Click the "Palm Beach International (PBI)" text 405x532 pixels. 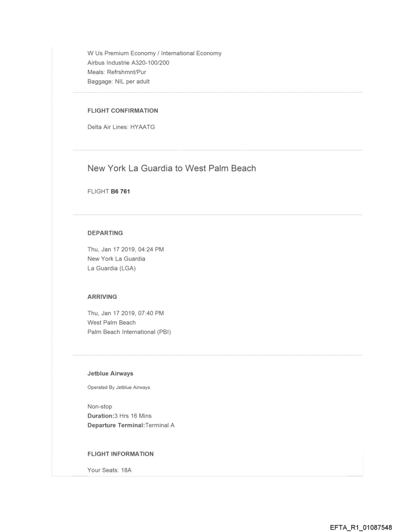coord(129,332)
